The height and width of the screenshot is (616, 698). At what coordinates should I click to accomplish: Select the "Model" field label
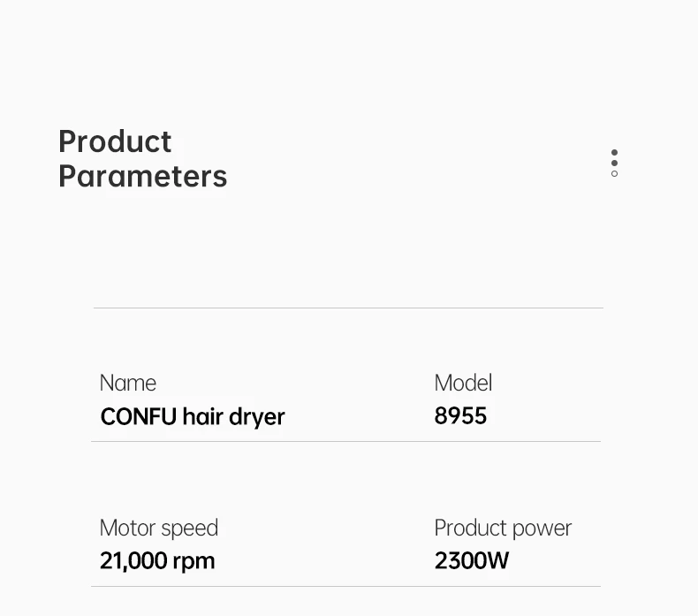pyautogui.click(x=463, y=383)
